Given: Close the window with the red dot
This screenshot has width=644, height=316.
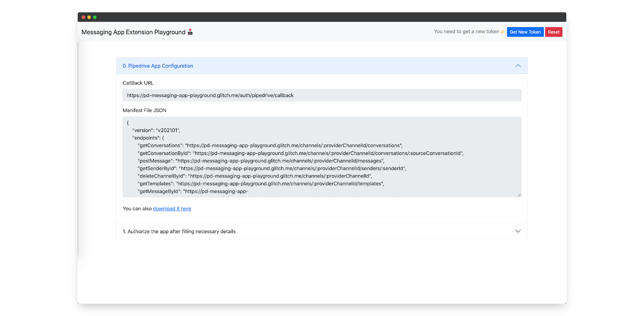Looking at the screenshot, I should click(83, 17).
